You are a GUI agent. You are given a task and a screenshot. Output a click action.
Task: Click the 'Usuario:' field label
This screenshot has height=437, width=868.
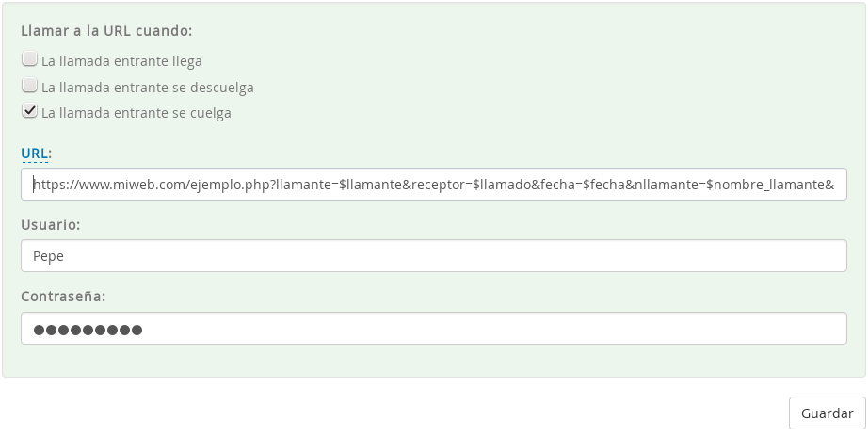pos(50,225)
